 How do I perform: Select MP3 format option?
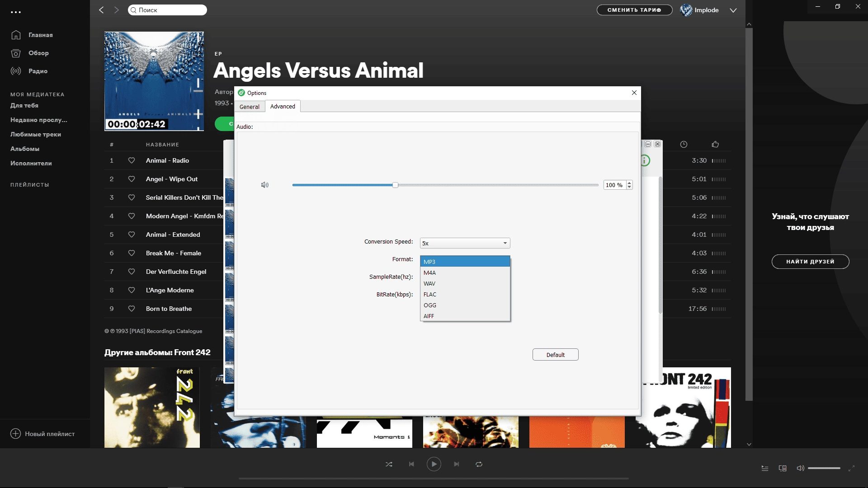tap(465, 262)
